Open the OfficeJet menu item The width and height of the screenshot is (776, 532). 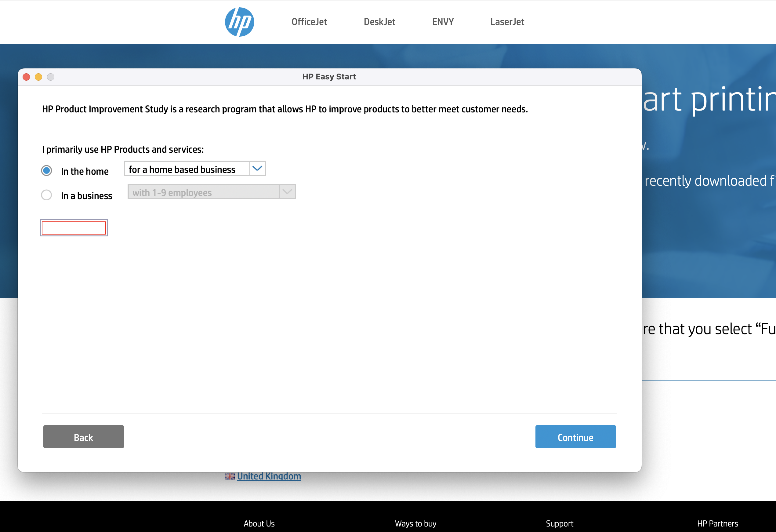tap(309, 22)
